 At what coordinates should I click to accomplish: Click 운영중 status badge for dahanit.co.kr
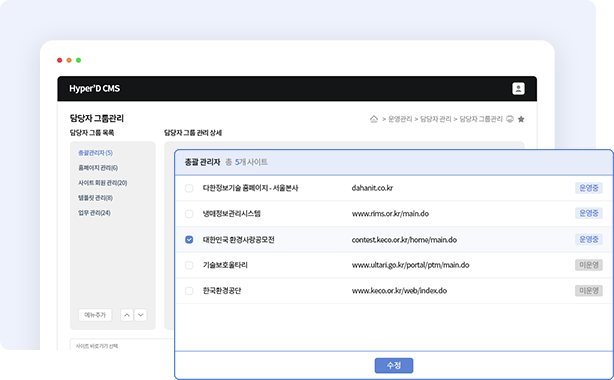pyautogui.click(x=589, y=188)
